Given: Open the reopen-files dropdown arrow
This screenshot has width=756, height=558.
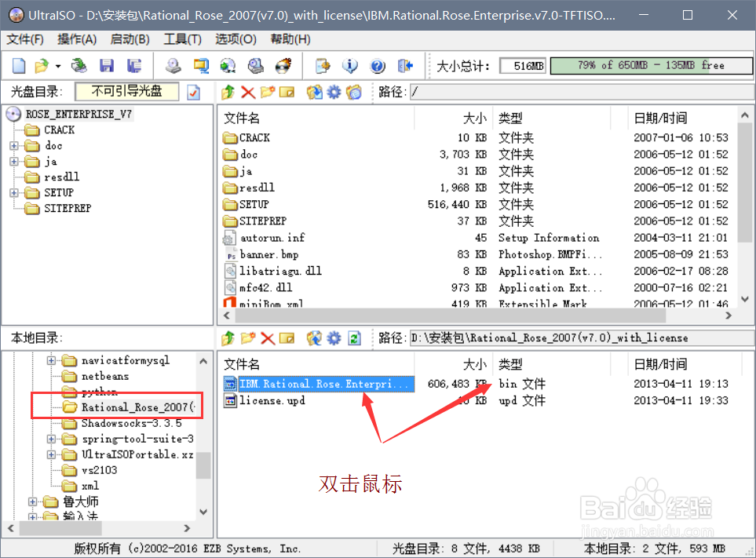Looking at the screenshot, I should (58, 66).
